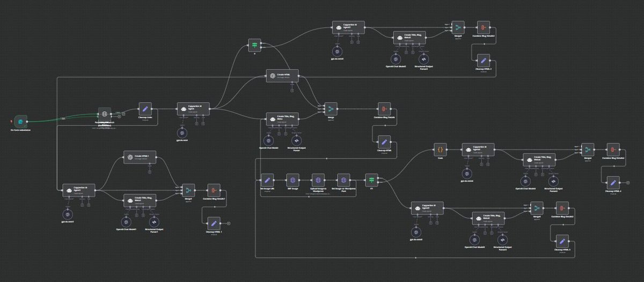Open the globe HTTP request node after the trigger
Viewport: 644px width, 282px height.
tap(104, 113)
